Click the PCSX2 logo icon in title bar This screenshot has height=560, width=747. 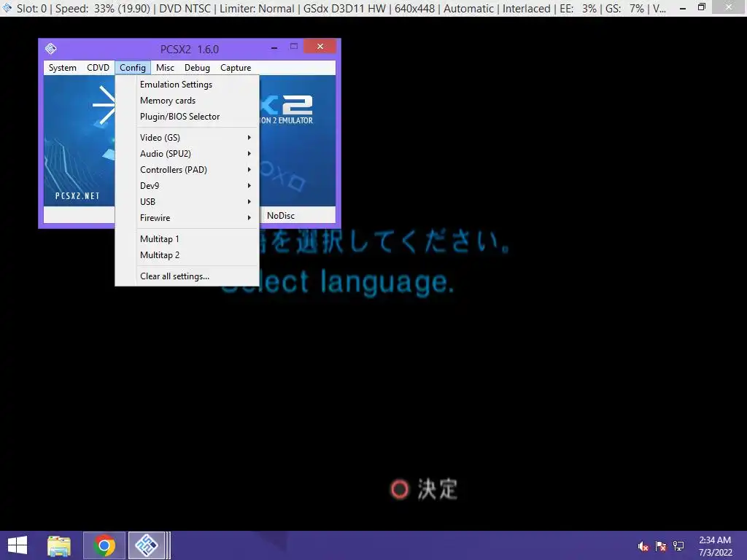(51, 49)
